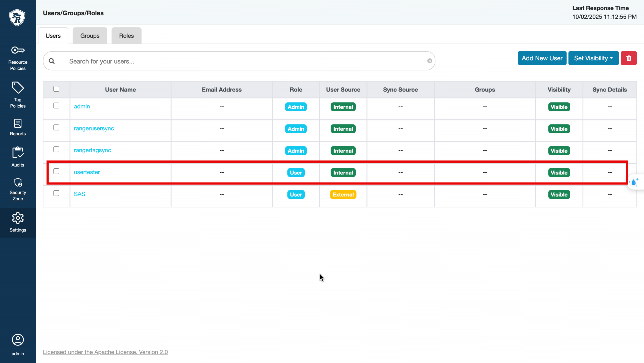Select the usertester row checkbox
This screenshot has height=363, width=644.
pos(56,171)
